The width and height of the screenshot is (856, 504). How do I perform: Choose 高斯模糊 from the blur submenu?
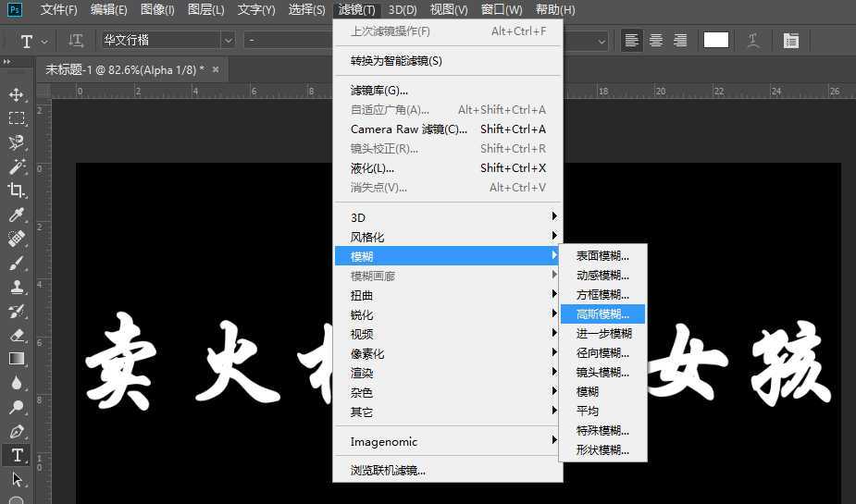coord(602,313)
